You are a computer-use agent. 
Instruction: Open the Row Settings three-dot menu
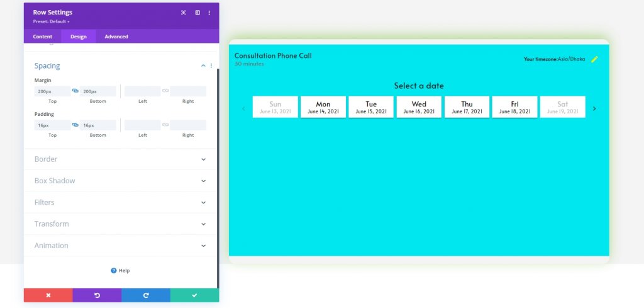[209, 13]
